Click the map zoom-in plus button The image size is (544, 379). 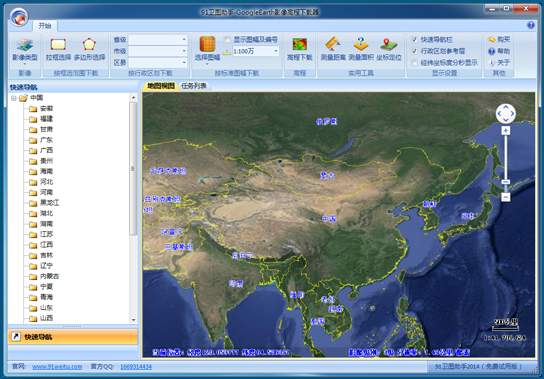click(x=505, y=130)
